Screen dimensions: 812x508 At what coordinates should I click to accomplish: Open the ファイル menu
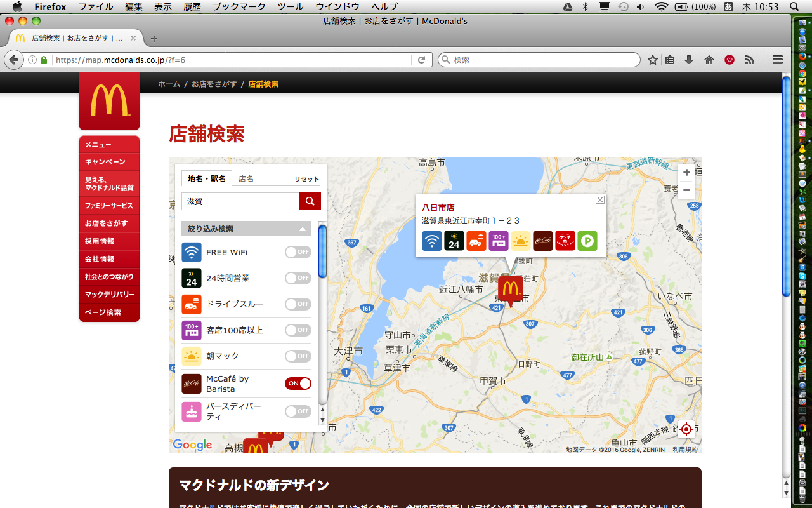[x=96, y=6]
